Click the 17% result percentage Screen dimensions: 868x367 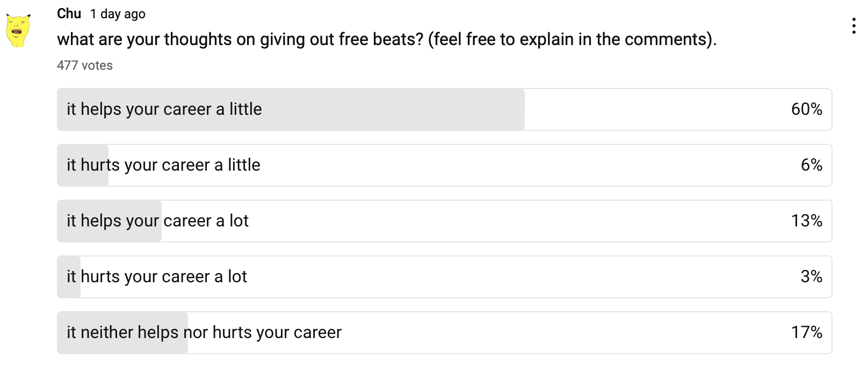tap(806, 333)
